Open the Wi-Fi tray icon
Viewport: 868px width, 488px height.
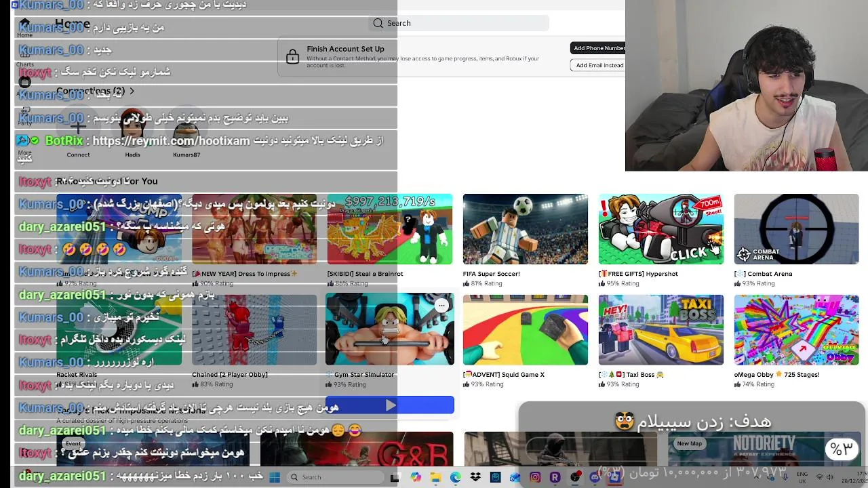(819, 477)
